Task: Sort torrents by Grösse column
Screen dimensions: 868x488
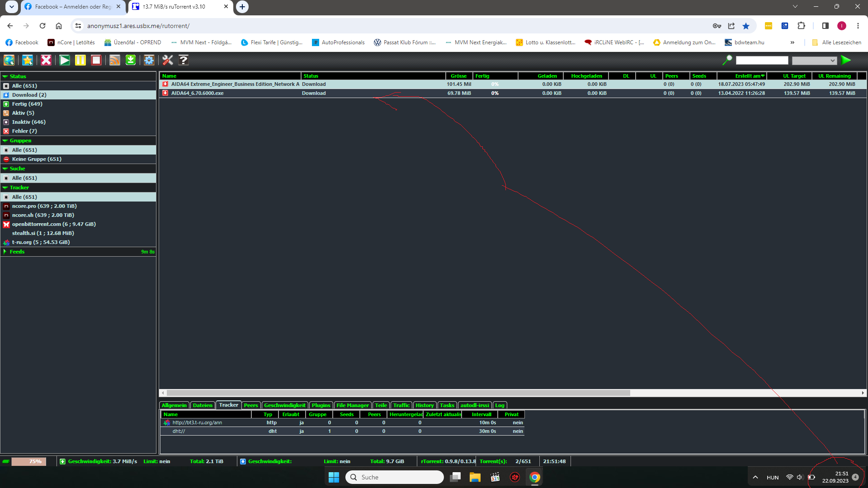Action: (x=459, y=76)
